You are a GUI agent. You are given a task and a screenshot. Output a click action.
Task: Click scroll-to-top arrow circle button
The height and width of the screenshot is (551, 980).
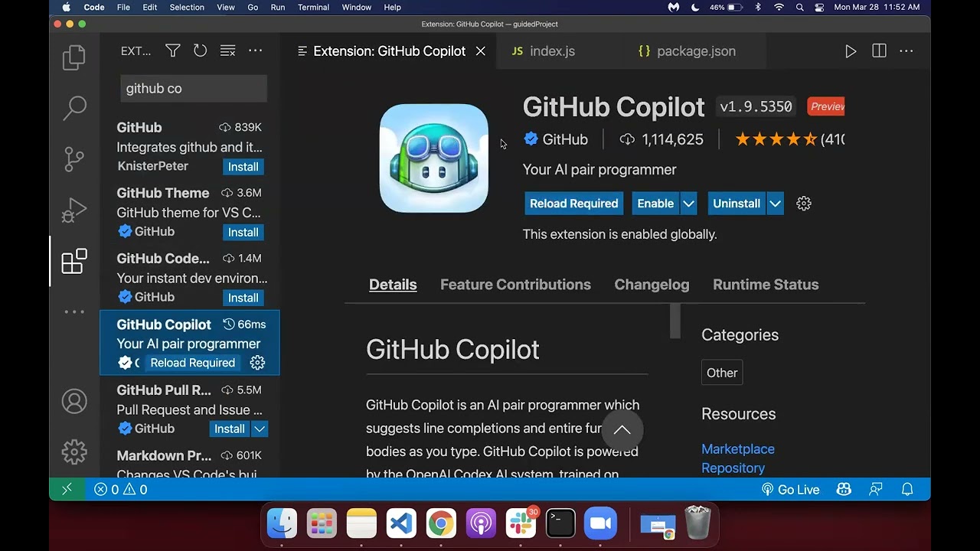622,430
